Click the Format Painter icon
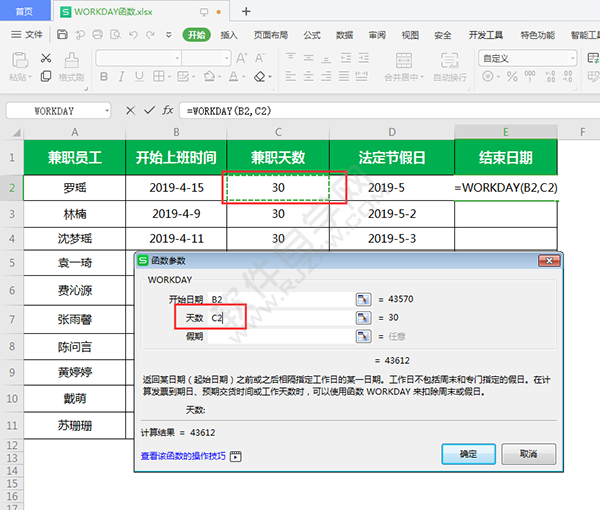This screenshot has width=600, height=510. click(72, 60)
